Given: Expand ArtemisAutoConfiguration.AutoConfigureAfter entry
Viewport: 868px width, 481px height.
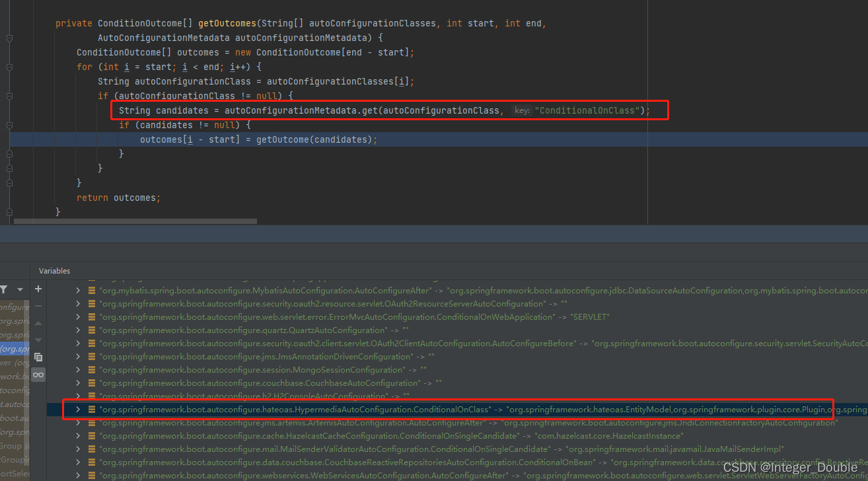Looking at the screenshot, I should click(x=78, y=423).
